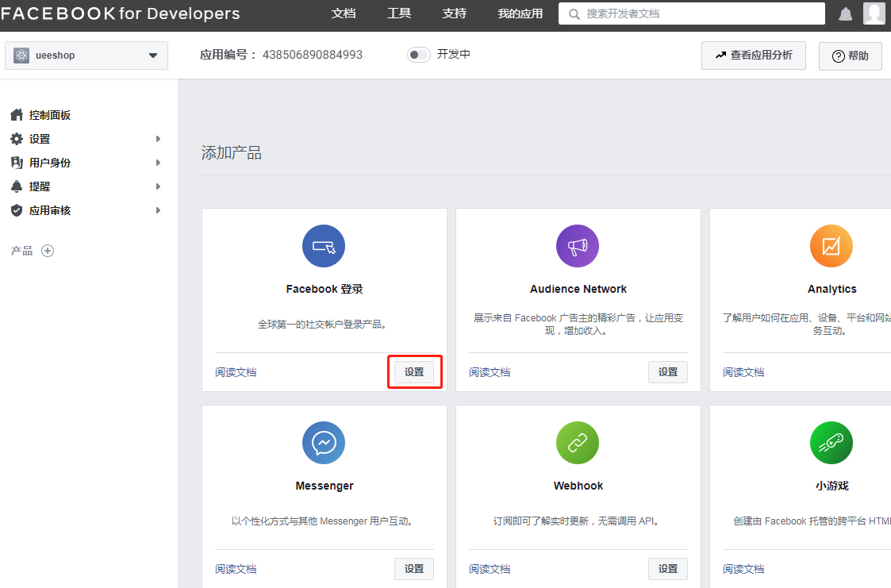This screenshot has width=891, height=588.
Task: Select 用户身份 in the sidebar
Action: pyautogui.click(x=50, y=163)
